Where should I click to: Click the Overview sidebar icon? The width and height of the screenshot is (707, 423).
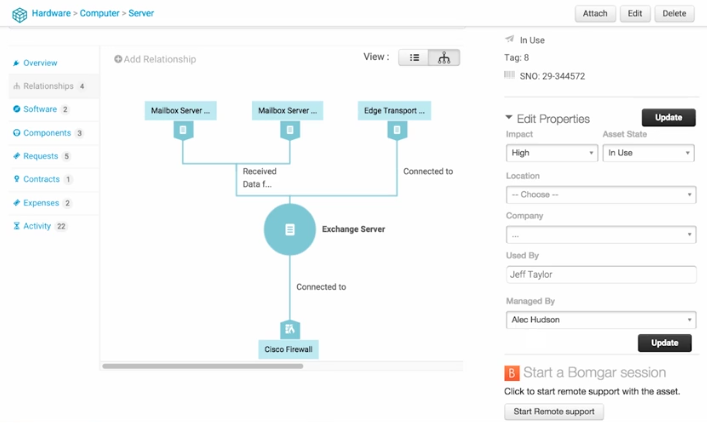coord(16,63)
